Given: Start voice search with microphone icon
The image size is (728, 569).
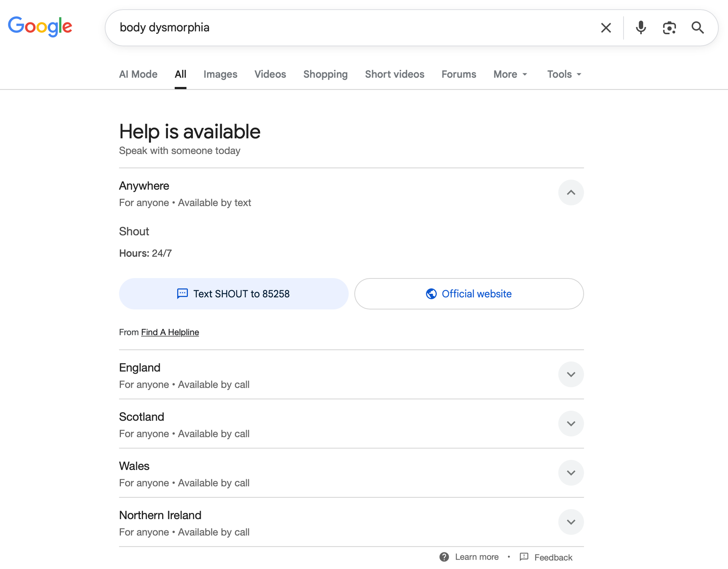Looking at the screenshot, I should (x=641, y=28).
